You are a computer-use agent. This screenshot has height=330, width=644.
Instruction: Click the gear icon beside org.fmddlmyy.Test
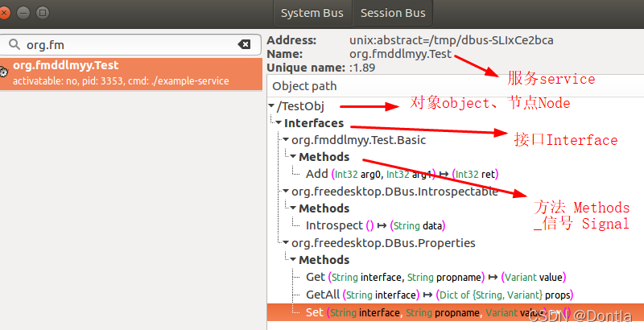[4, 73]
